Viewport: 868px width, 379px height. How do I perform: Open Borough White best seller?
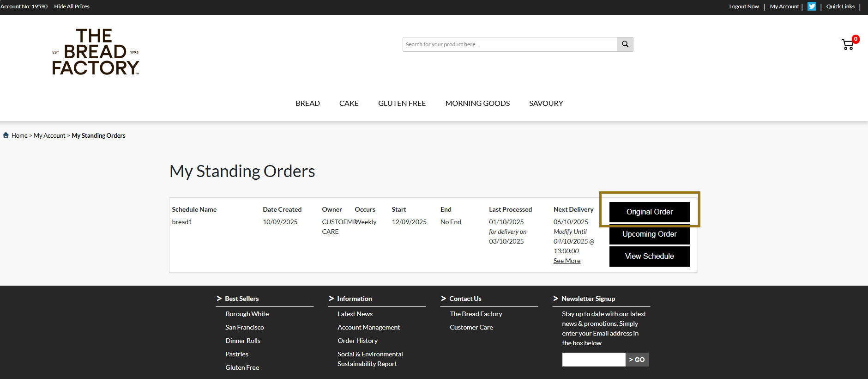click(247, 314)
